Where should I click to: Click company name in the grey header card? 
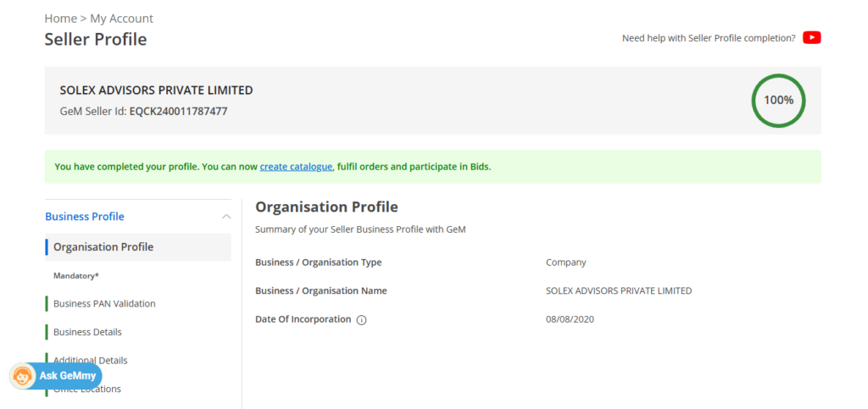click(x=156, y=90)
